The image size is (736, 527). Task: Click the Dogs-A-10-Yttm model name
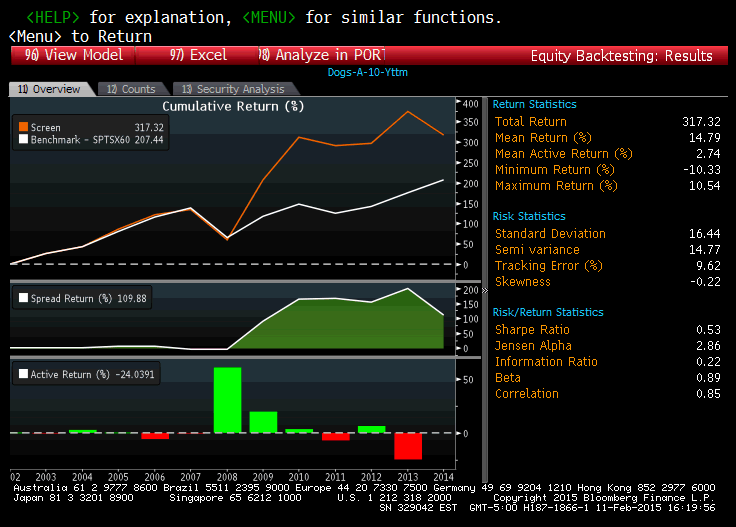(x=368, y=72)
